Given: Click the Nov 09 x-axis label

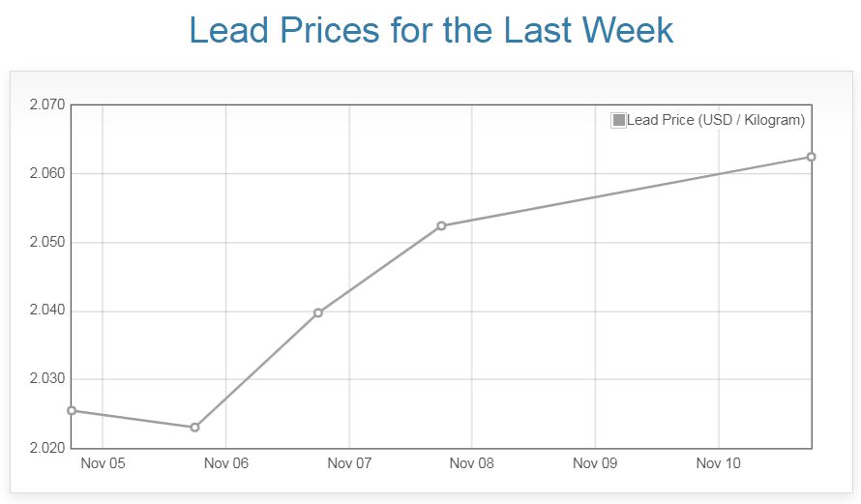Looking at the screenshot, I should [x=595, y=463].
